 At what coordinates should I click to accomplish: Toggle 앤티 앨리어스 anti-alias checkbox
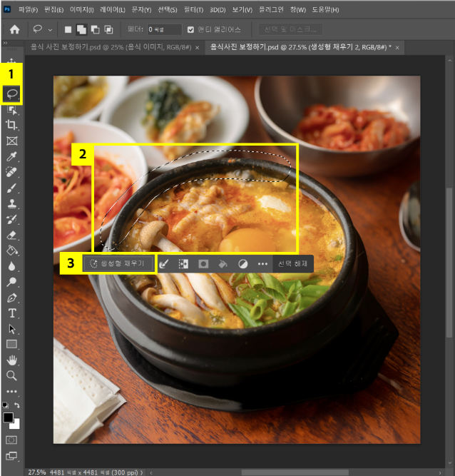[x=190, y=29]
